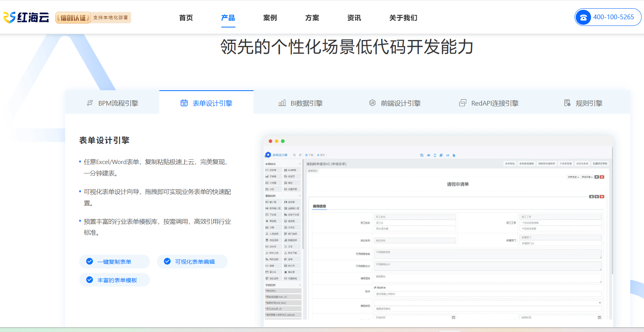644x332 pixels.
Task: Click the 另存为表单 button
Action: click(582, 164)
